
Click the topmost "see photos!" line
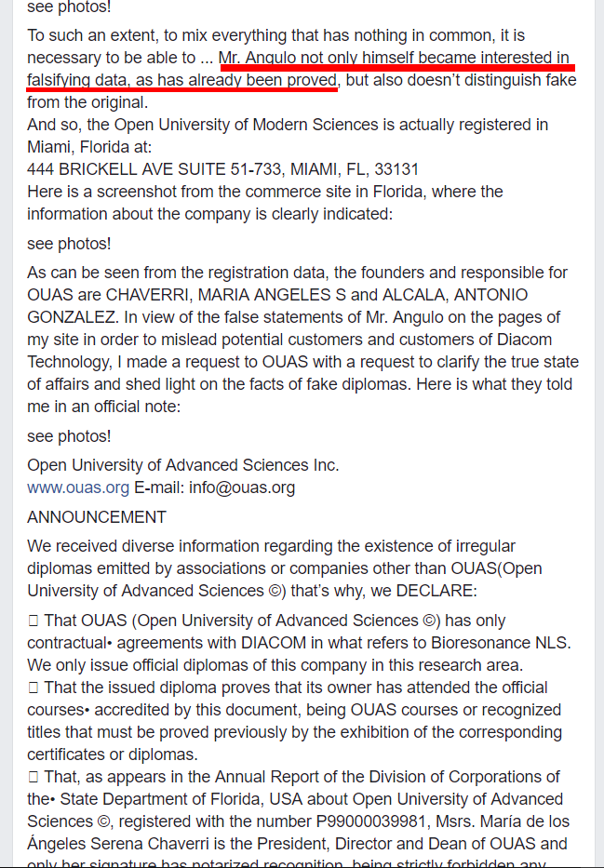tap(69, 7)
